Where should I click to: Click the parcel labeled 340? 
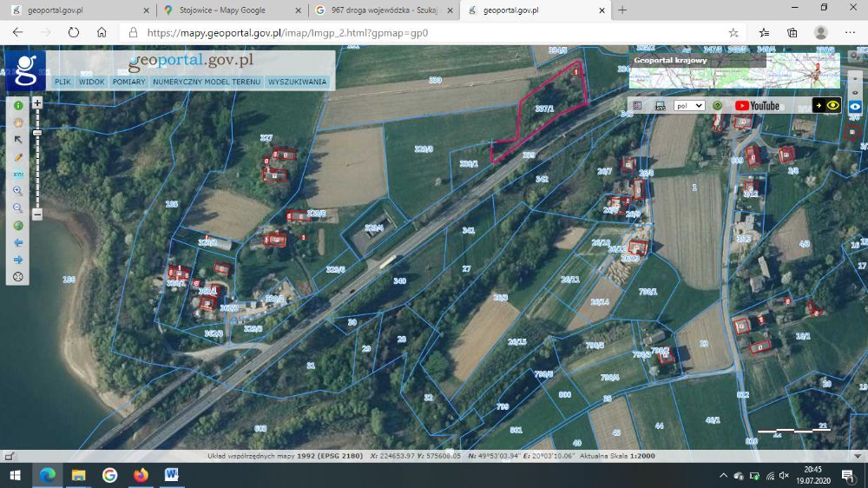coord(399,280)
